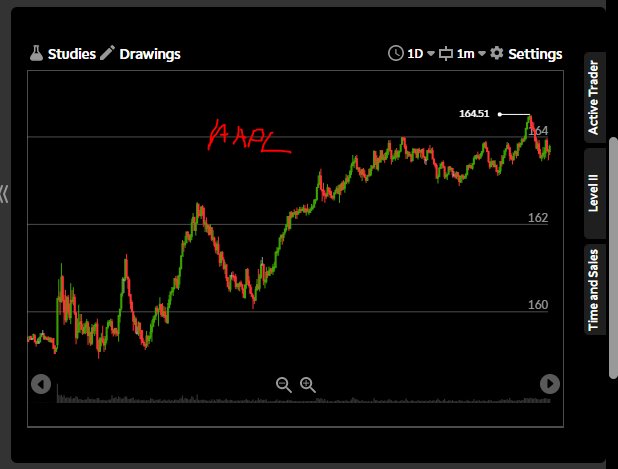The height and width of the screenshot is (469, 618).
Task: Expand the 1m interval dropdown
Action: click(x=482, y=54)
